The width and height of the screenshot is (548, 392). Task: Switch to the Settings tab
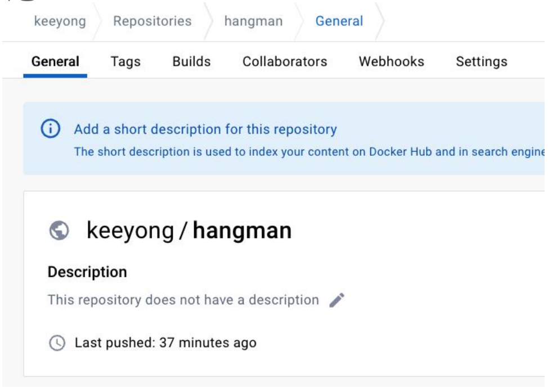point(482,61)
